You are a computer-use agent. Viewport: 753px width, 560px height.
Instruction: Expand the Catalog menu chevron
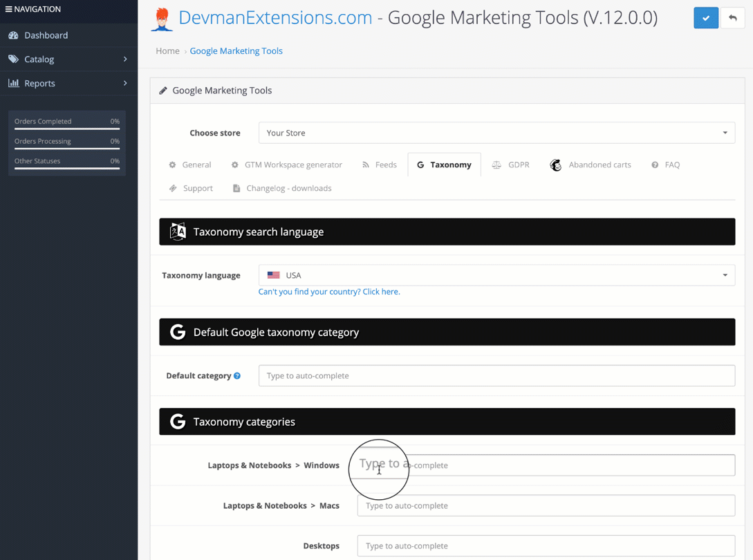[x=125, y=59]
